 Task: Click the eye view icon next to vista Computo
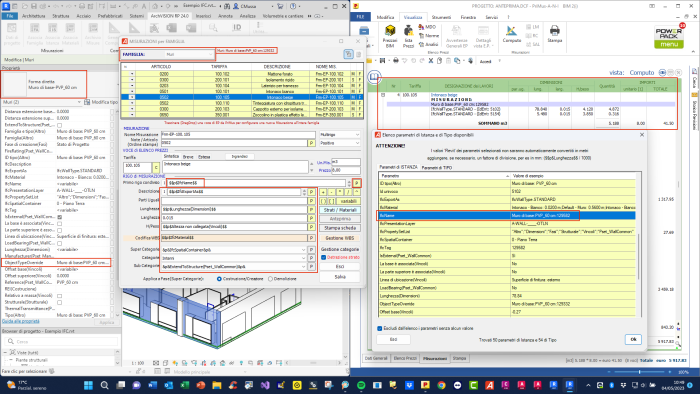pyautogui.click(x=662, y=72)
